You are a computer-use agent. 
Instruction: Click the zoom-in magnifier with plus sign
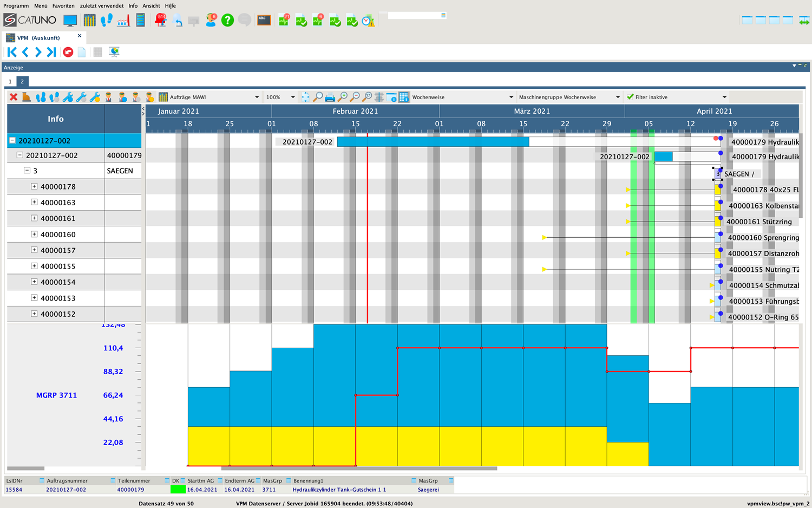pyautogui.click(x=343, y=97)
